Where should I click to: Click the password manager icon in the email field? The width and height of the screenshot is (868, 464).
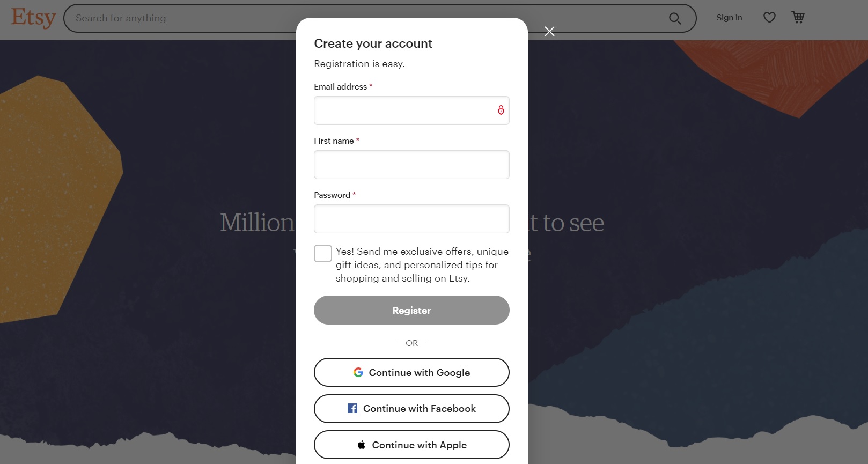coord(501,110)
